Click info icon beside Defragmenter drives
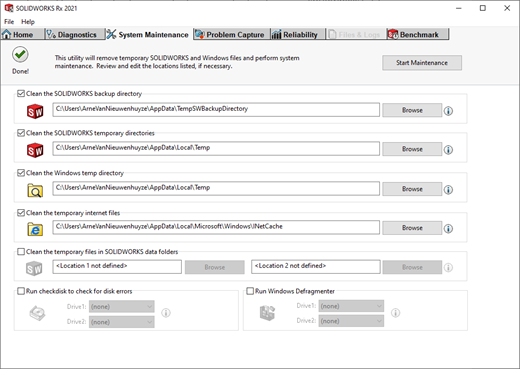 click(395, 313)
